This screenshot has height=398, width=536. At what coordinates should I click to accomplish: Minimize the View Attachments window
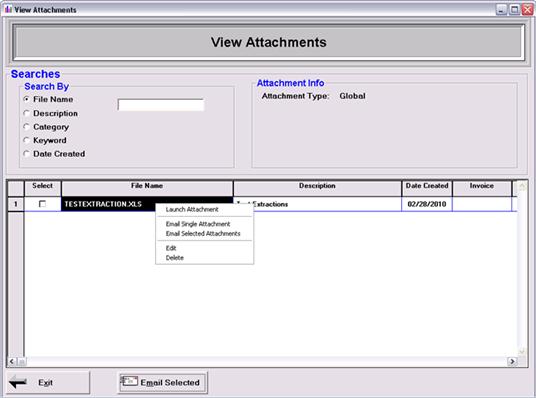501,10
